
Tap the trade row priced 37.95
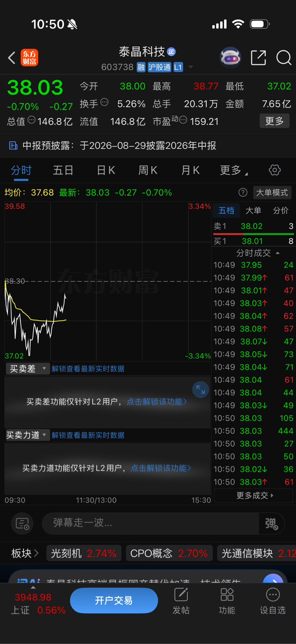coord(254,265)
